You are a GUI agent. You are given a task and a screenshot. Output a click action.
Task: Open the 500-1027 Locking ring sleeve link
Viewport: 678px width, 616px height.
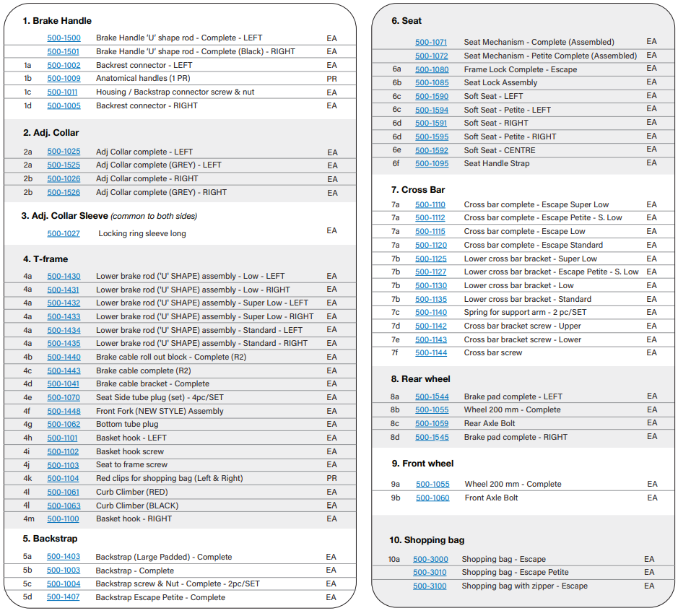(64, 234)
